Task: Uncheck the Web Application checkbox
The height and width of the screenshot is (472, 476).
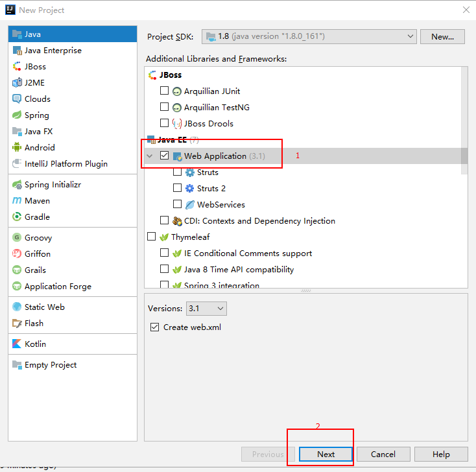Action: tap(164, 156)
